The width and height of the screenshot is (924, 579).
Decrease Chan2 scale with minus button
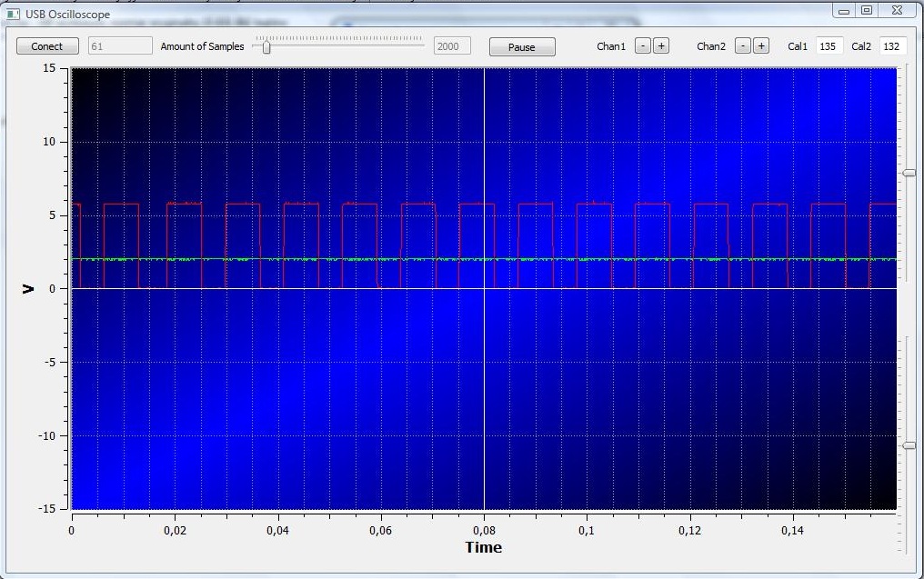[x=743, y=46]
